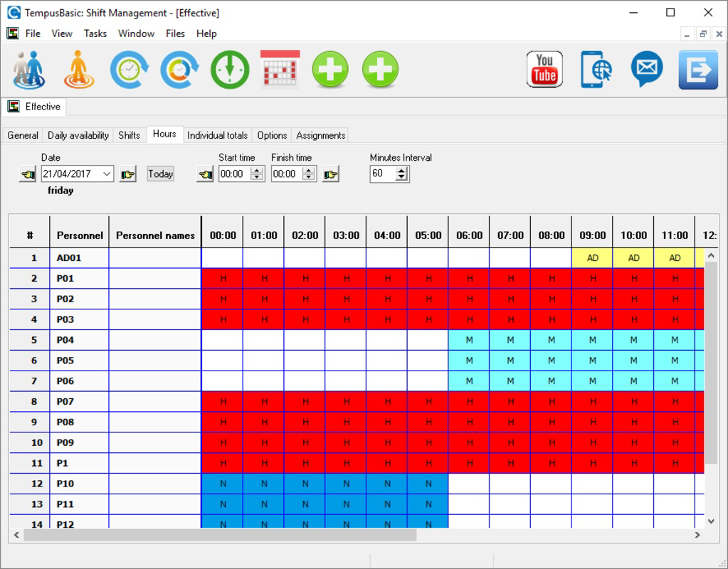Image resolution: width=728 pixels, height=569 pixels.
Task: Open the Files menu
Action: [175, 33]
